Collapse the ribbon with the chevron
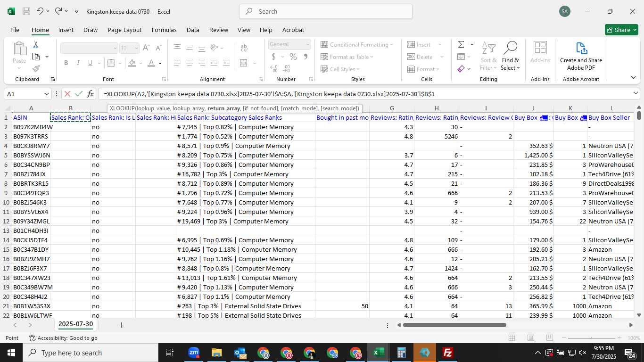The width and height of the screenshot is (644, 362). pos(633,77)
